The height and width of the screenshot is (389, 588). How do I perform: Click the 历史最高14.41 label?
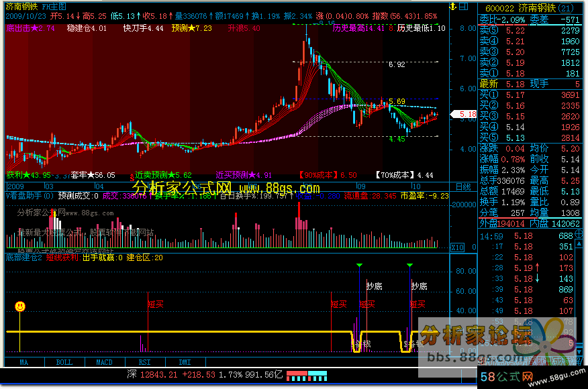click(x=358, y=28)
